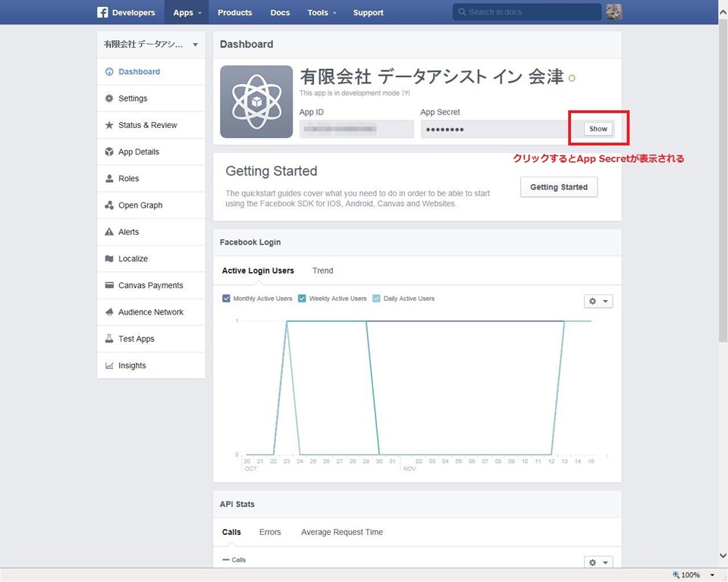Open Settings in the sidebar
Viewport: 728px width, 582px height.
coord(152,99)
